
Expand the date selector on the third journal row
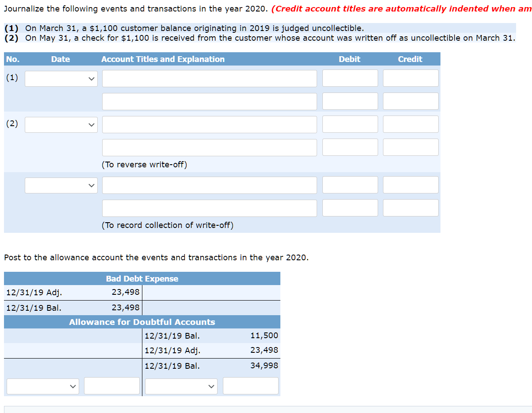coord(61,185)
